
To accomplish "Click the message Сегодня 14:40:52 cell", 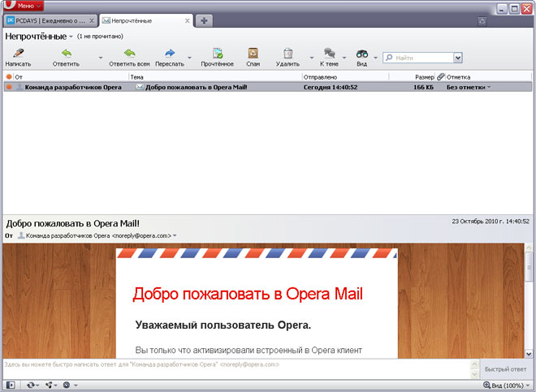I will click(331, 87).
